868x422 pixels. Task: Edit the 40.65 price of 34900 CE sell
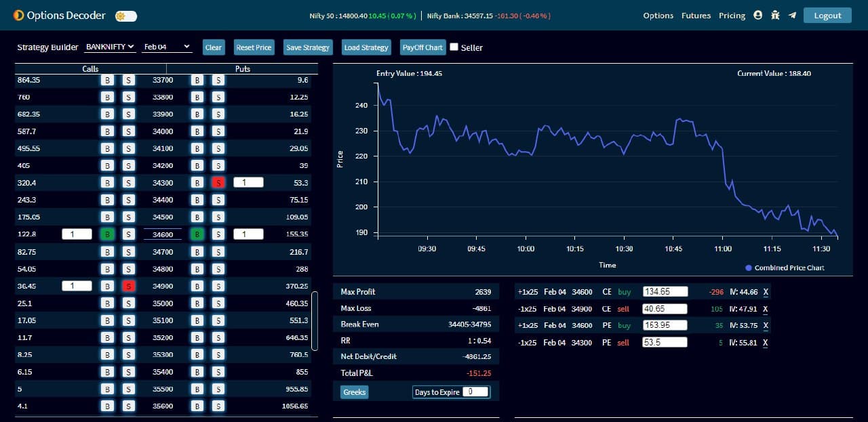[x=665, y=308]
